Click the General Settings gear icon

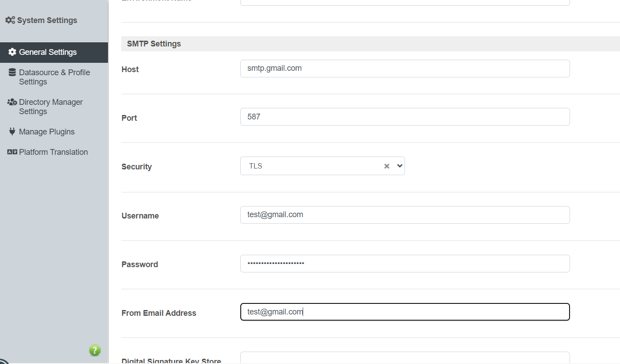pyautogui.click(x=12, y=52)
